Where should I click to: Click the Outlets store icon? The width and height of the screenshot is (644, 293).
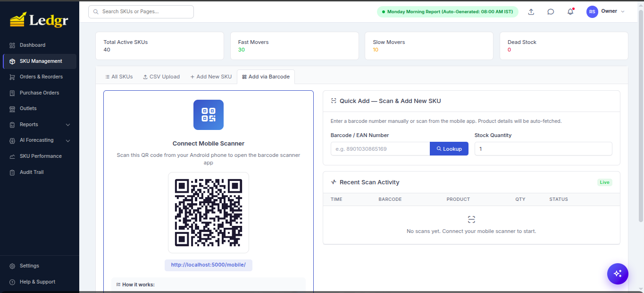(x=12, y=109)
